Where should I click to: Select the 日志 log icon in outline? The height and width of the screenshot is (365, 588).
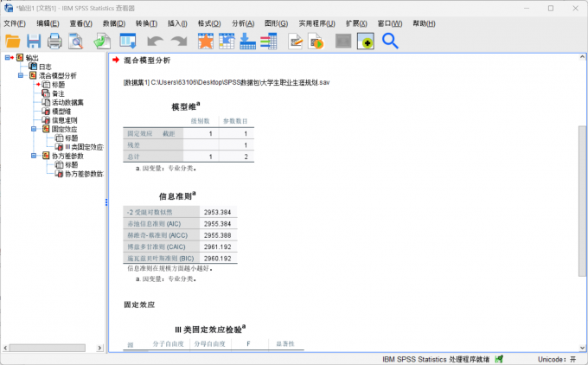33,67
